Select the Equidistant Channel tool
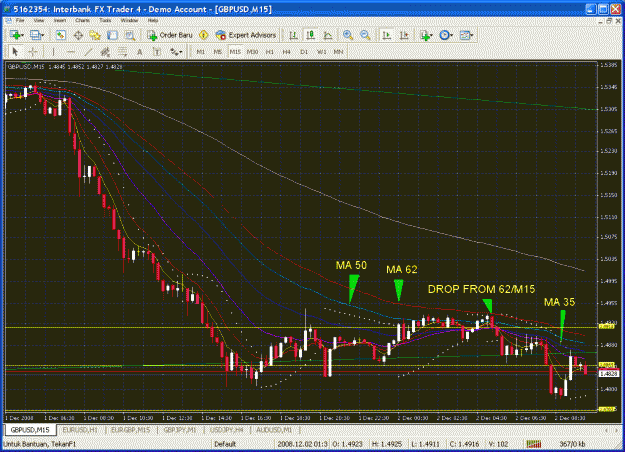Image resolution: width=625 pixels, height=452 pixels. click(105, 52)
